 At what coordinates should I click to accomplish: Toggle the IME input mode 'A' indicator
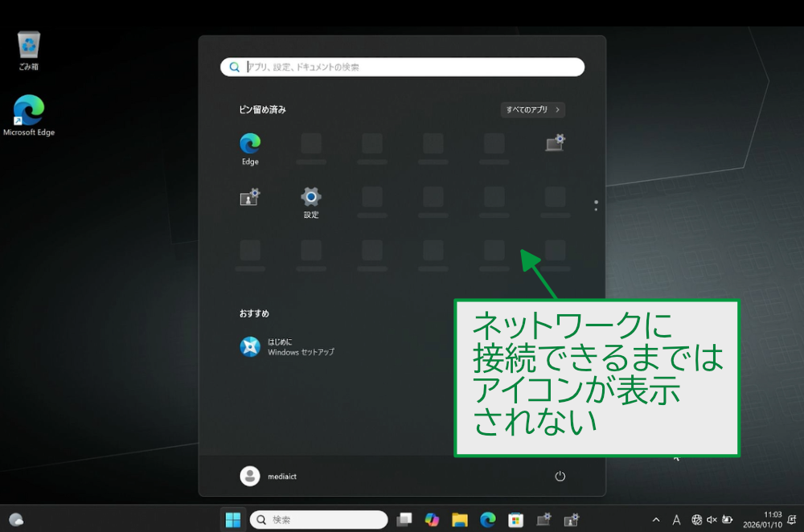[676, 520]
